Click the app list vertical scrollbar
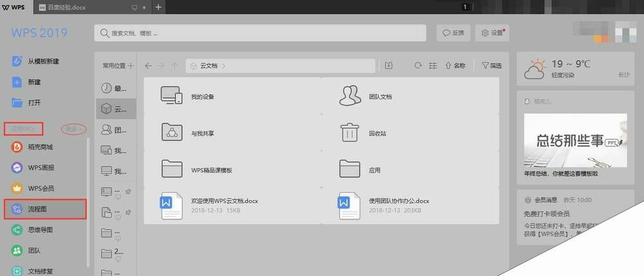The image size is (644, 276). [88, 203]
